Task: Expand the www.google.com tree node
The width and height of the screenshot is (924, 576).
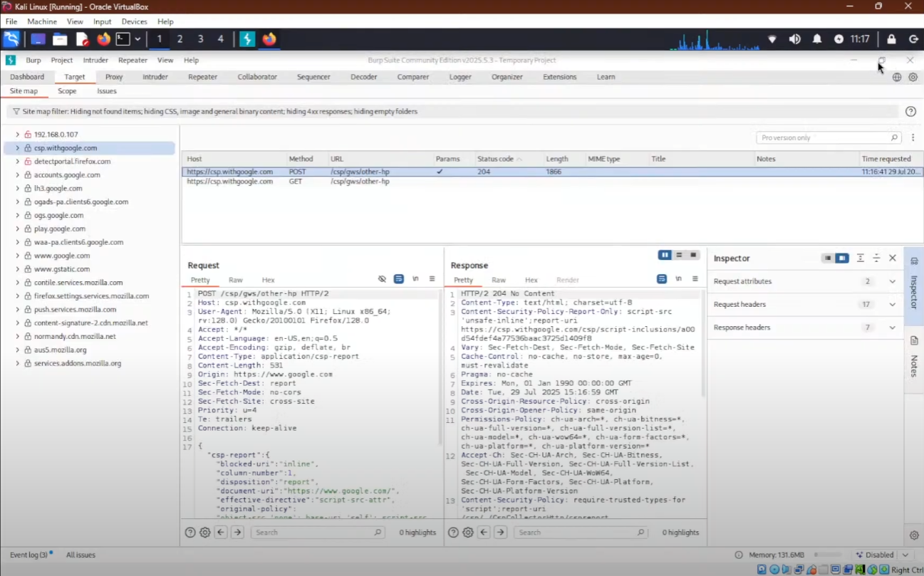Action: click(x=18, y=256)
